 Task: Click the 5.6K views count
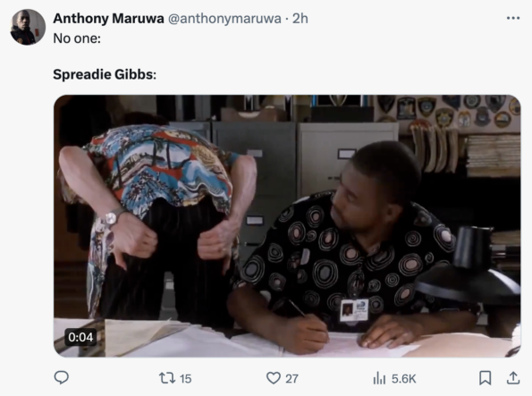coord(404,378)
